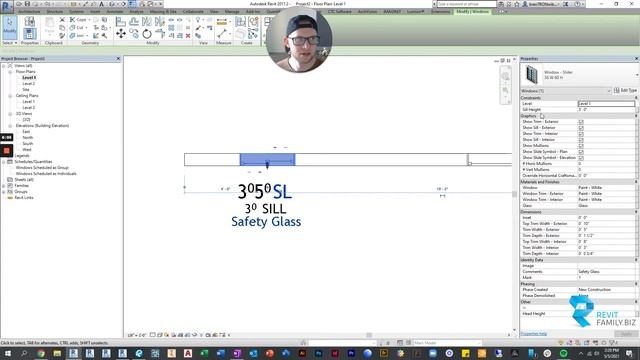640x360 pixels.
Task: Click the Cut to clipboard scissors icon
Action: tap(62, 20)
